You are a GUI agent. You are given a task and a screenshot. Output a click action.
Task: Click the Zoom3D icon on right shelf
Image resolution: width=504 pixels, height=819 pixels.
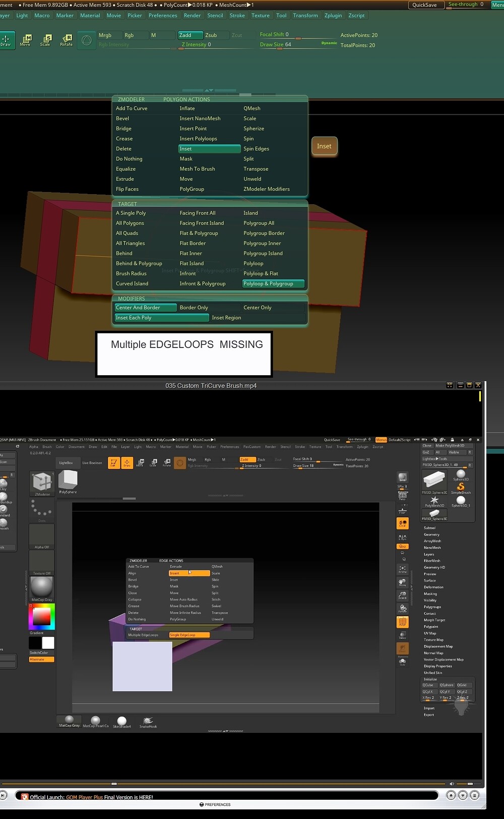tap(402, 595)
